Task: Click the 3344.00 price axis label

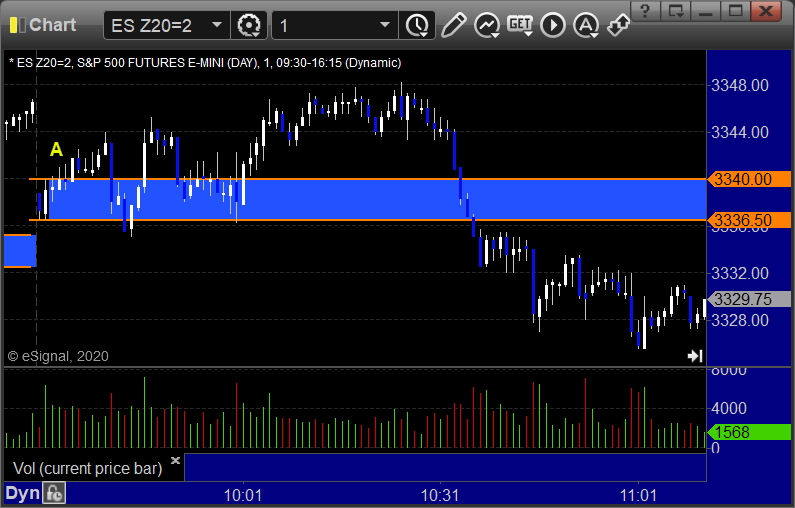Action: (x=740, y=132)
